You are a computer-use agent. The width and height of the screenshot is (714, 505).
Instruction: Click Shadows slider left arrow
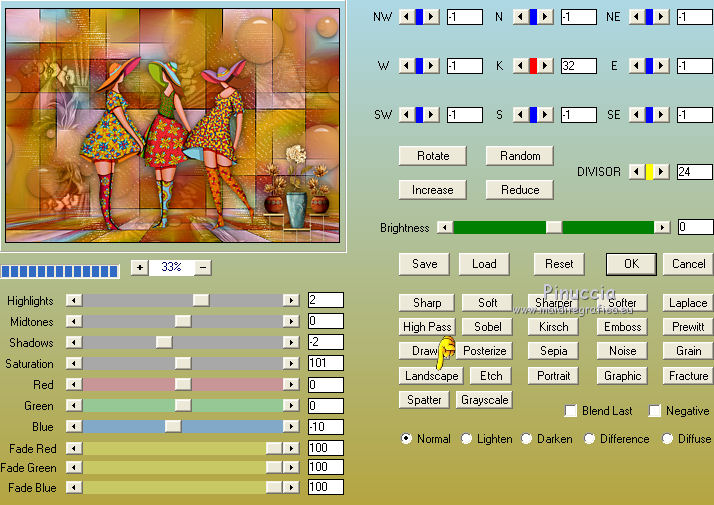coord(74,342)
